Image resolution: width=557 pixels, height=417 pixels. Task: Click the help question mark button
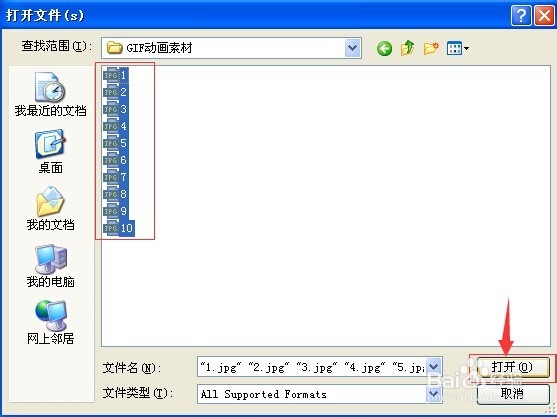(521, 15)
